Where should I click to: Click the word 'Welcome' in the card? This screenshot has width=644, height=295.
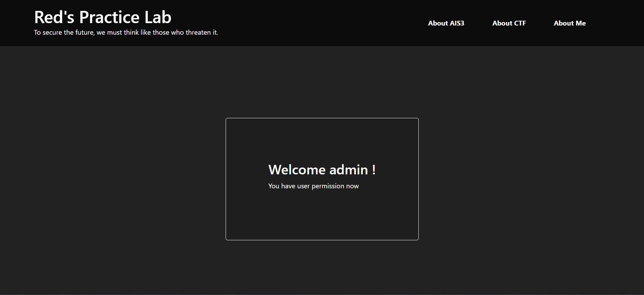(x=297, y=170)
